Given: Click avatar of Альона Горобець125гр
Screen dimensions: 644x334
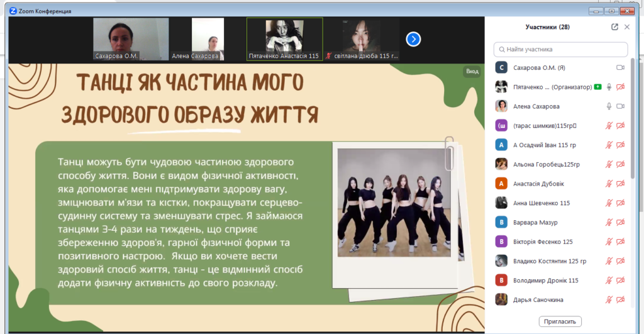Looking at the screenshot, I should click(501, 164).
